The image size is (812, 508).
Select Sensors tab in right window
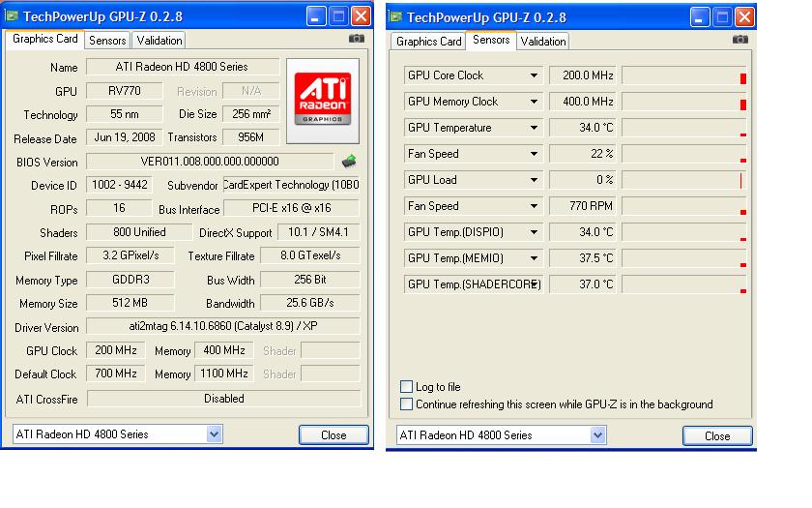click(491, 40)
